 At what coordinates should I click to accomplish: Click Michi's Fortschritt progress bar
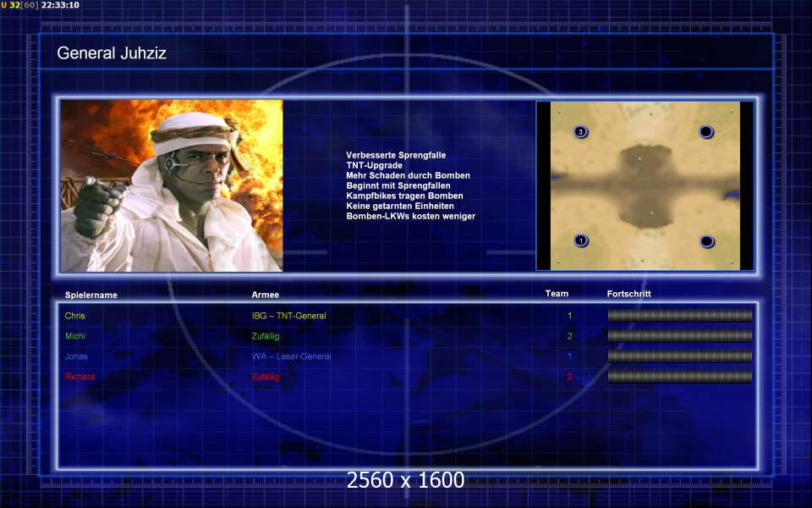click(x=680, y=336)
